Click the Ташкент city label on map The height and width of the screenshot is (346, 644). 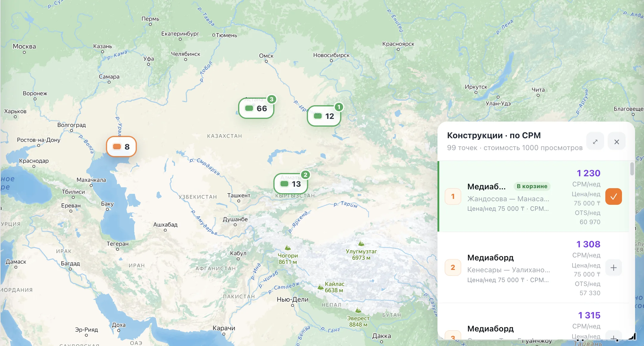(x=239, y=195)
